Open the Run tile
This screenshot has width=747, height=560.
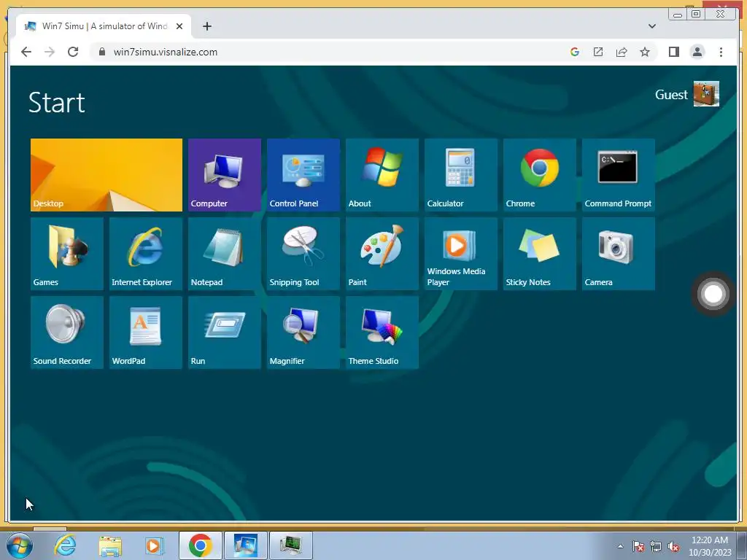[225, 332]
